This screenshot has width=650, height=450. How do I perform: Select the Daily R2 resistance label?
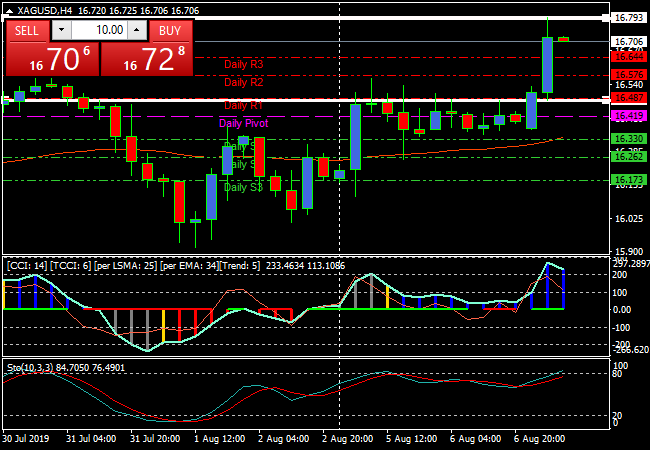[244, 82]
